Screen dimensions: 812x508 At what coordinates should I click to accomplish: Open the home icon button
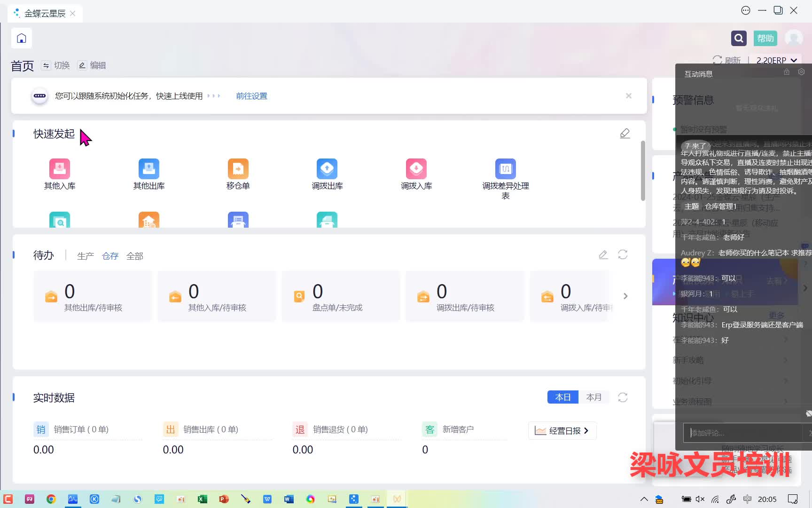pos(22,38)
